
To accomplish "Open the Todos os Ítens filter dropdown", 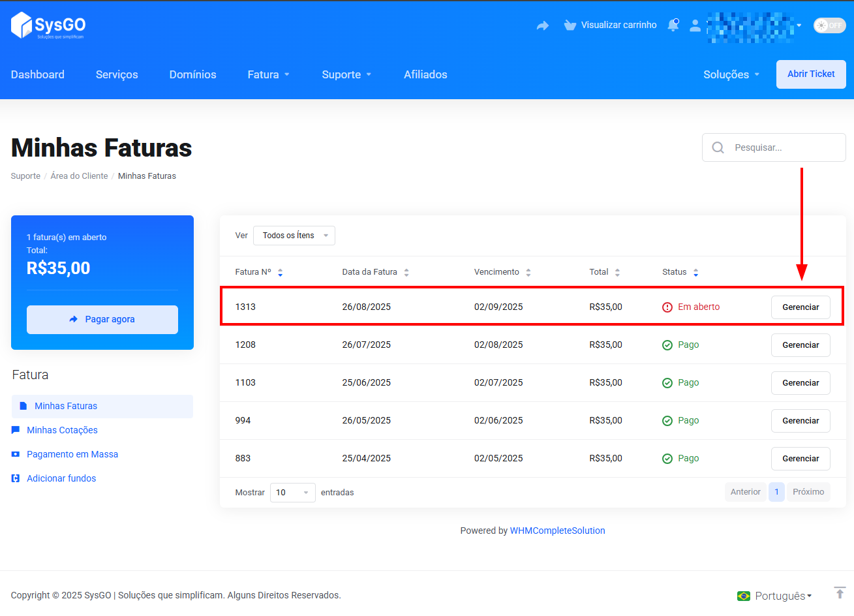I will click(294, 236).
